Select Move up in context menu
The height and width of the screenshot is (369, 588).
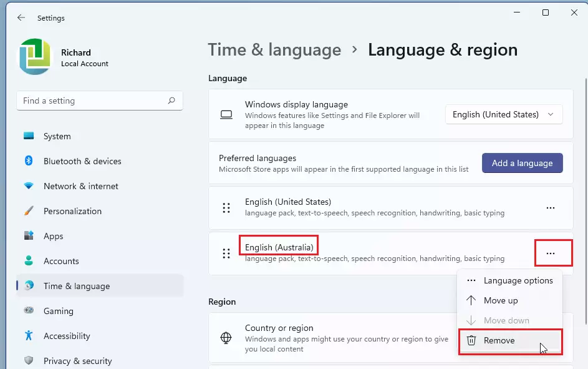pyautogui.click(x=510, y=300)
